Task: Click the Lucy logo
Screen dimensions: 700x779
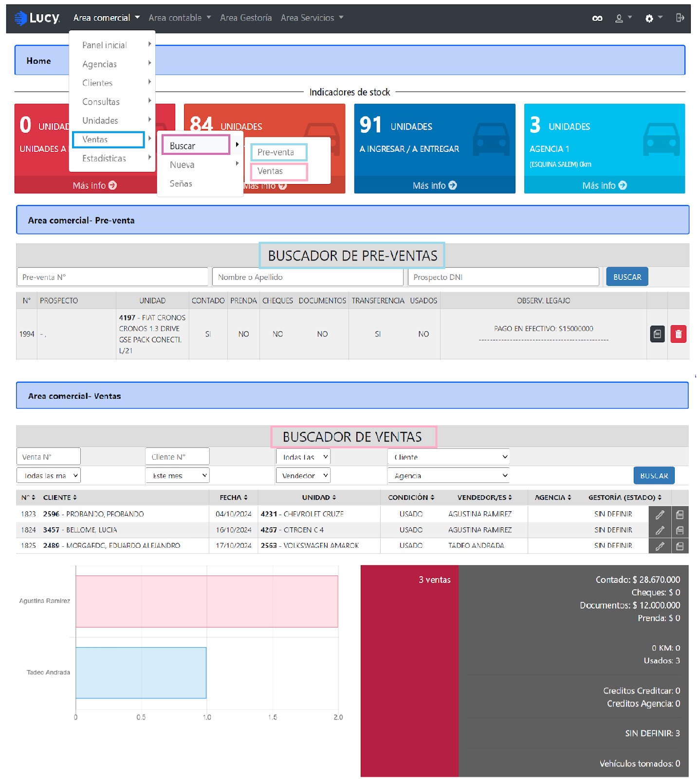Action: pos(37,18)
